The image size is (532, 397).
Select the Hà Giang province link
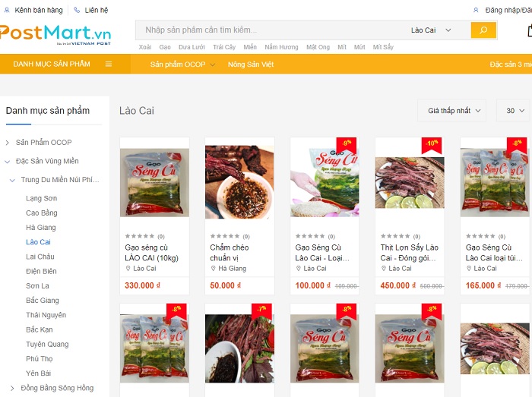coord(41,228)
